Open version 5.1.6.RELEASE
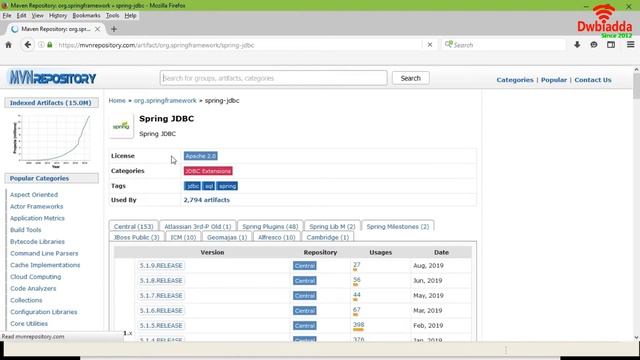This screenshot has height=360, width=640. [x=161, y=311]
